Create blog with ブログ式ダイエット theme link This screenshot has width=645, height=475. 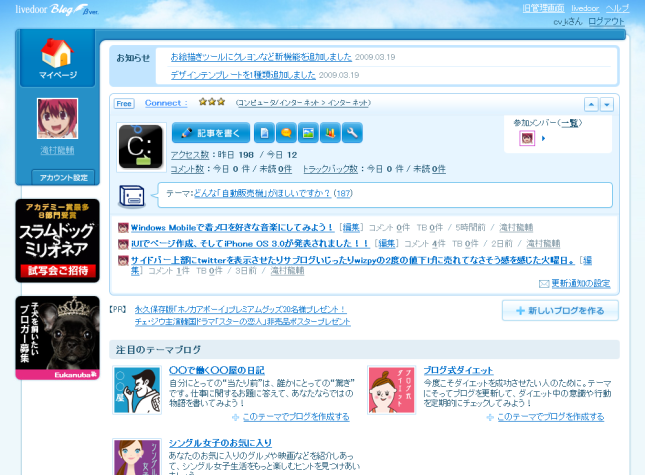tap(550, 417)
